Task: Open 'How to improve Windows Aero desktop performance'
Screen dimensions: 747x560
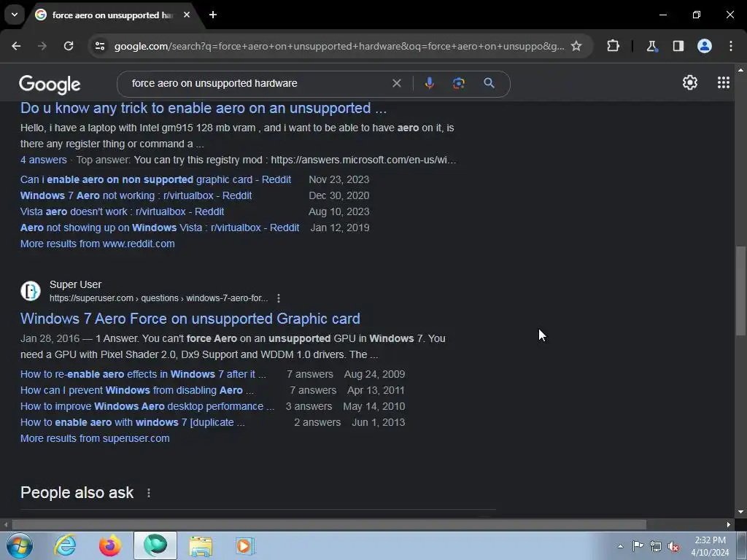Action: (x=147, y=407)
